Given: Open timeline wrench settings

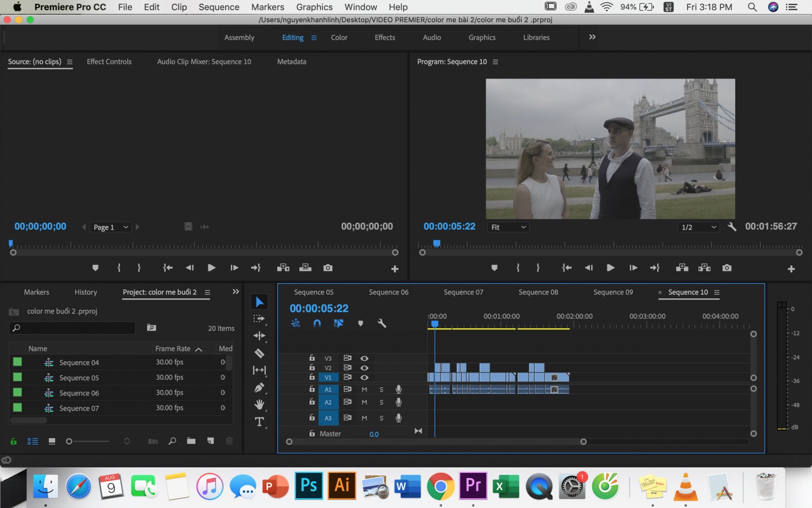Looking at the screenshot, I should tap(382, 323).
